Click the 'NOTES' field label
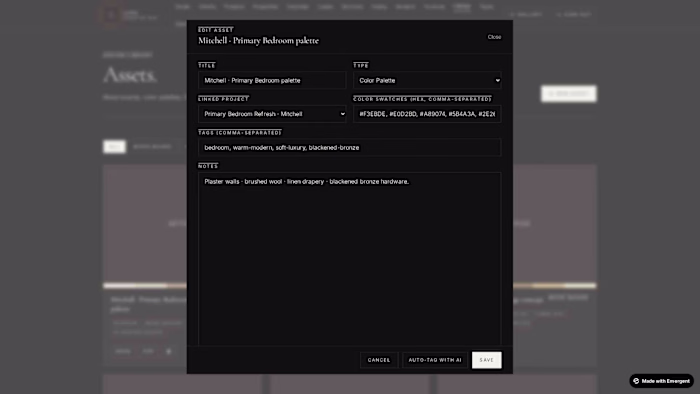The image size is (700, 394). [208, 166]
